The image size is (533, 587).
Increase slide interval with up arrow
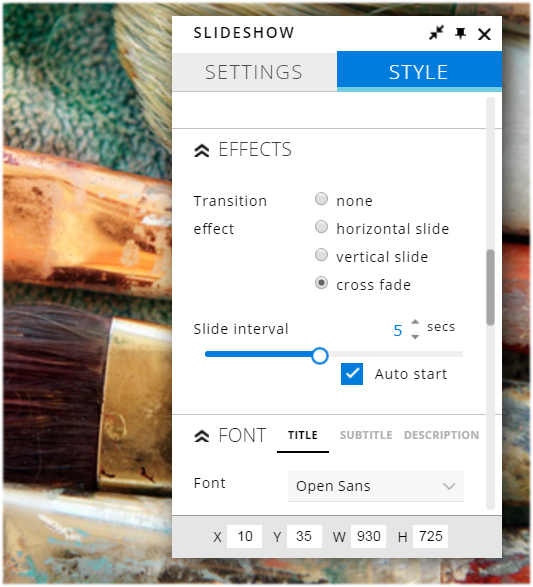click(415, 322)
